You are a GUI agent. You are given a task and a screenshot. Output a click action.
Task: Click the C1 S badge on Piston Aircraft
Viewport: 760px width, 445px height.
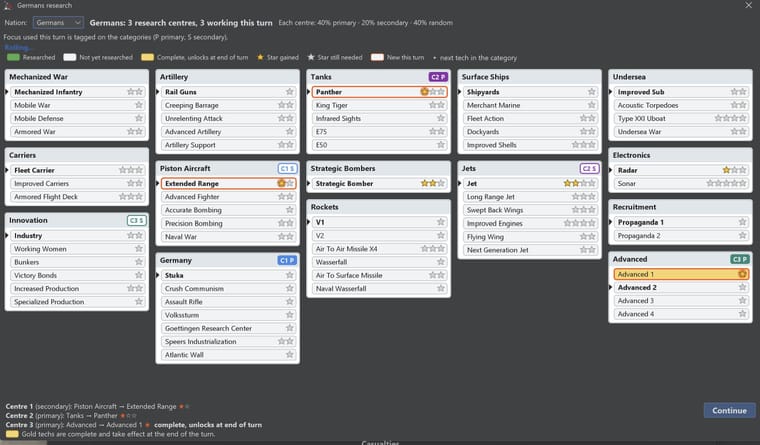tap(287, 169)
